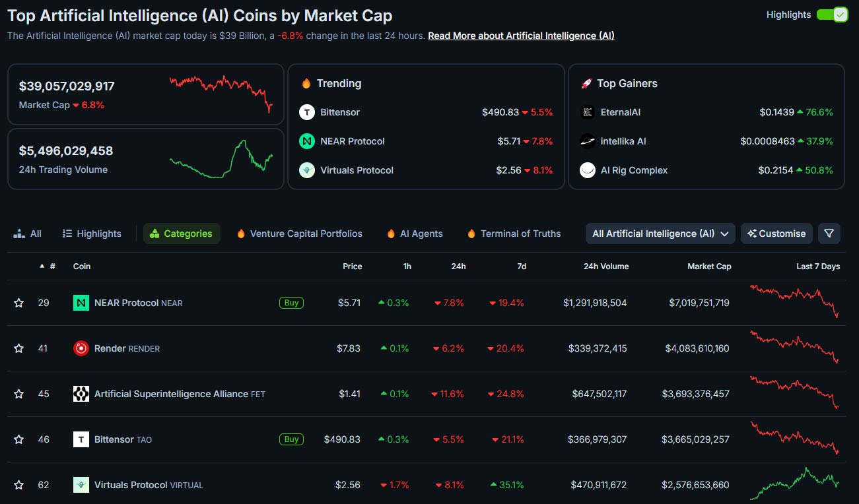
Task: Sort by the Market Cap column header
Action: pyautogui.click(x=709, y=267)
